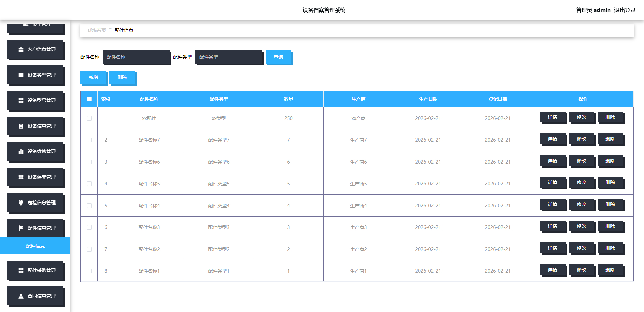This screenshot has height=312, width=644.
Task: Click 删除 for the 配件名称1 row
Action: coord(611,270)
